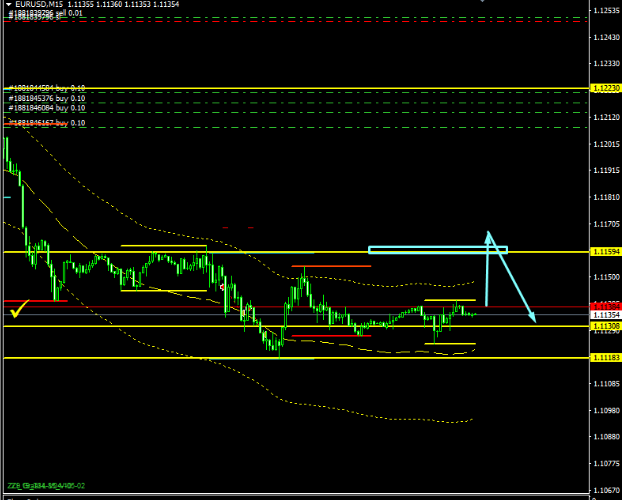Select the #1881846167 buy 0.10 order label
623x500 pixels.
point(47,122)
